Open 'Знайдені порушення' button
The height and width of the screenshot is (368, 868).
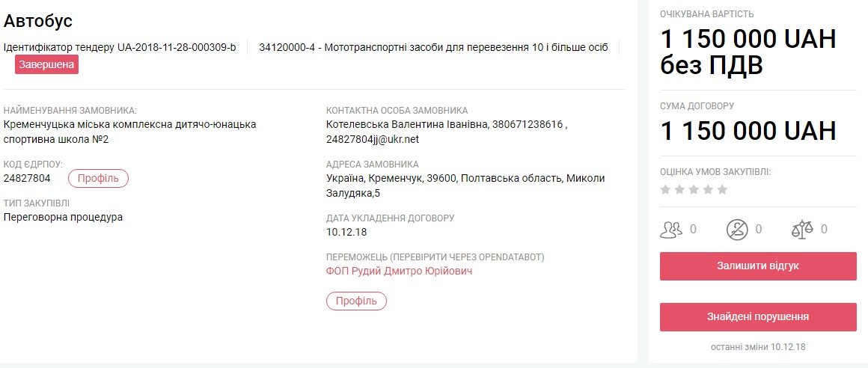pos(757,317)
